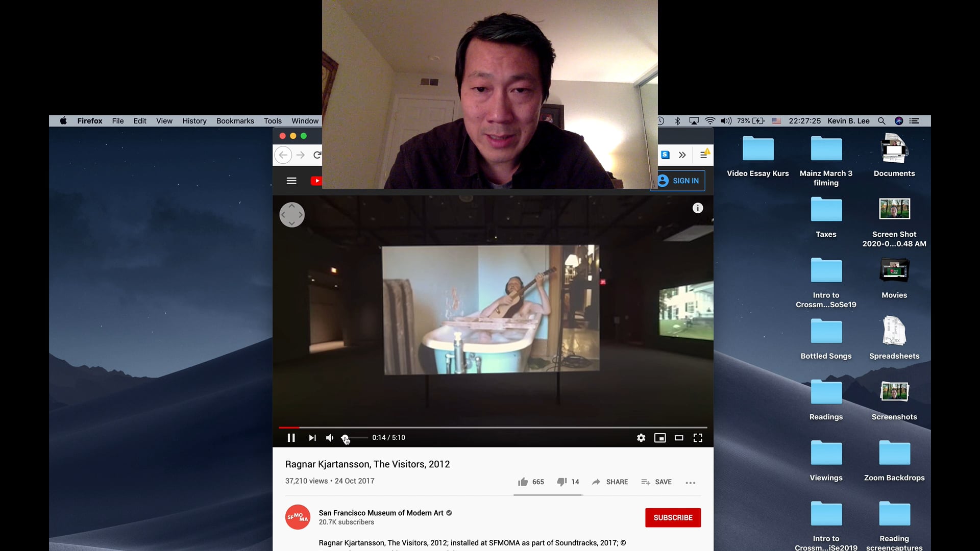Toggle theater mode for video
Viewport: 980px width, 551px height.
(678, 437)
